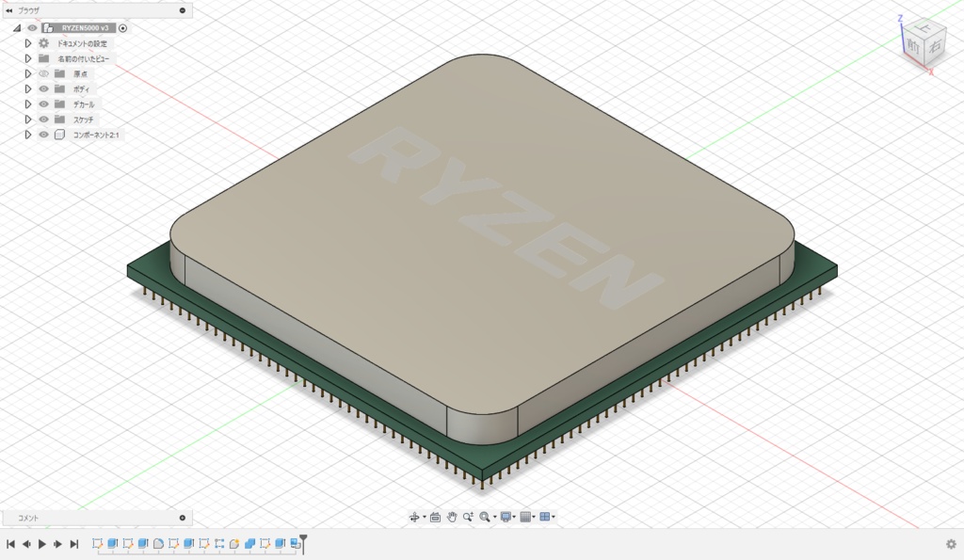Activate the Pan hand tool

(x=452, y=517)
